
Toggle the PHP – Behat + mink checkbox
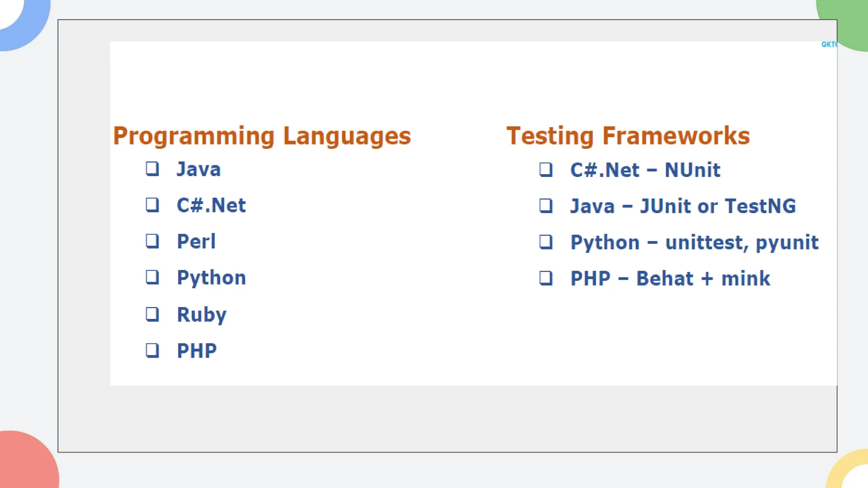pos(546,278)
